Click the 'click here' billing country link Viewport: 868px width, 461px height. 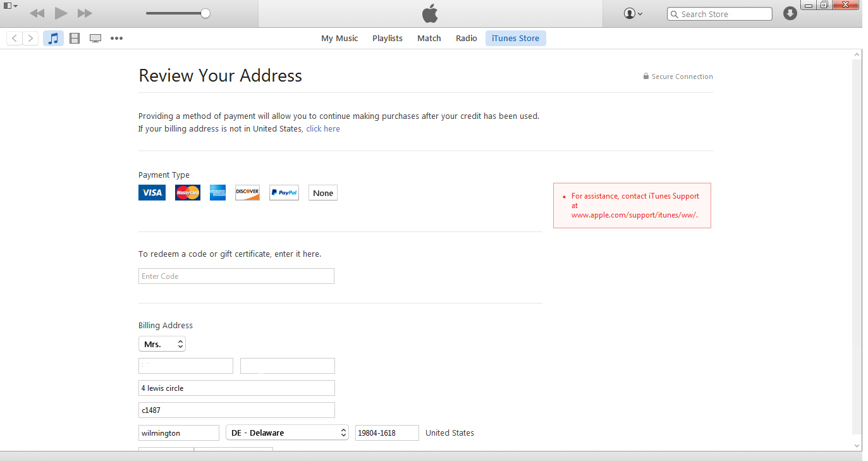point(323,129)
